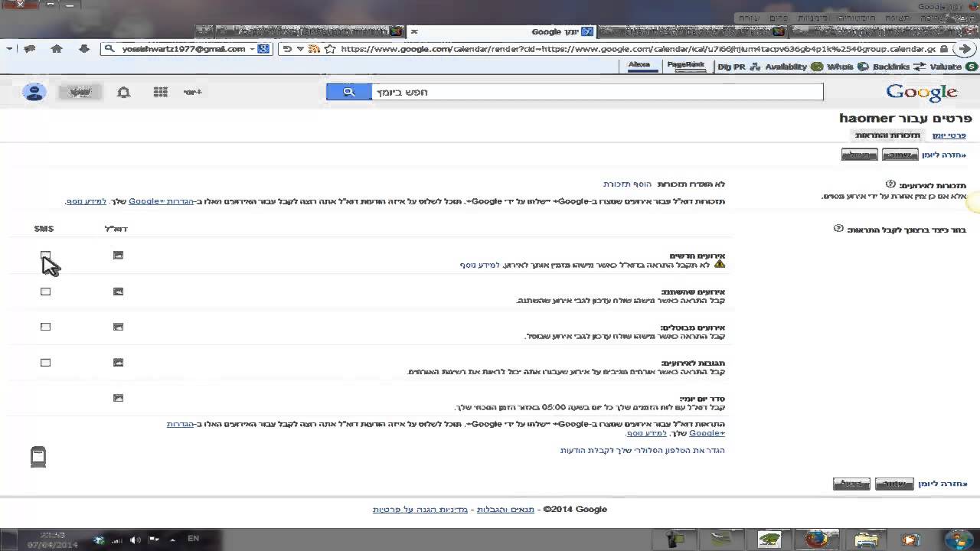Click the Firefox home icon
The width and height of the screenshot is (980, 551).
(57, 49)
